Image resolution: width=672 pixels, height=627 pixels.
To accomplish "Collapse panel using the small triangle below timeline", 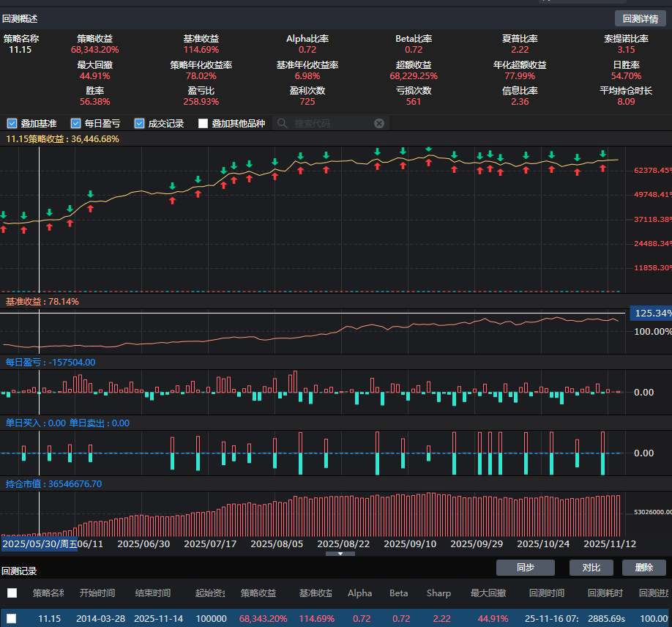I will (x=340, y=554).
